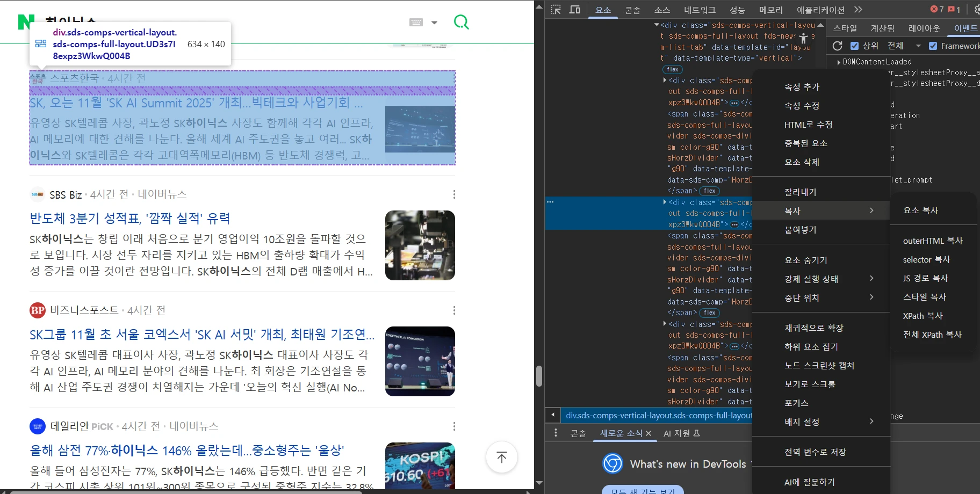Click the scroll-to-top arrow button
The image size is (980, 494).
[501, 457]
